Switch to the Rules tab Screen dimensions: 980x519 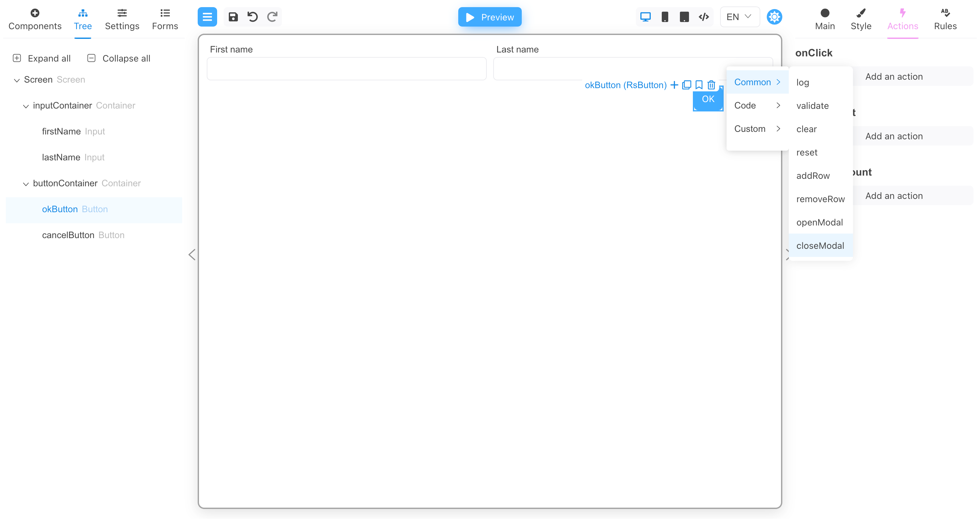[946, 20]
